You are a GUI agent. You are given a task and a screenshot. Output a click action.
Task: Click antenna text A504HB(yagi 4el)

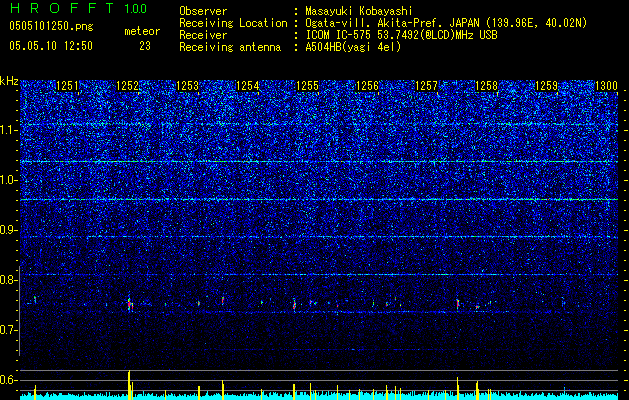coord(353,47)
